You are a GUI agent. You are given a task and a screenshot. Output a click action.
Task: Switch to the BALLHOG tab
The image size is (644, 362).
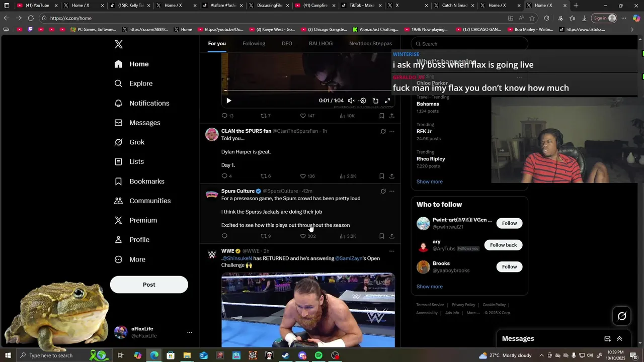[320, 44]
